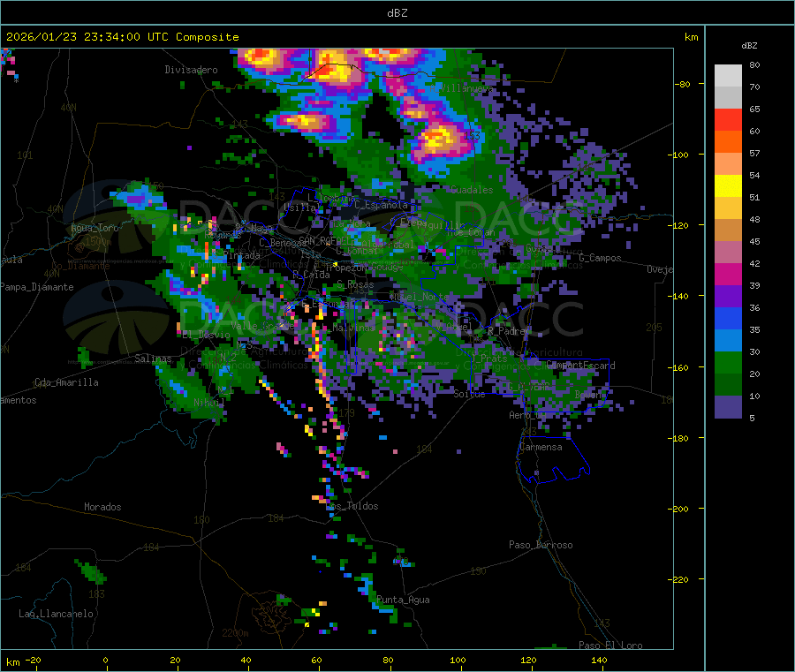Click the 140 km horizontal axis tick label
Image resolution: width=795 pixels, height=672 pixels.
click(x=599, y=661)
